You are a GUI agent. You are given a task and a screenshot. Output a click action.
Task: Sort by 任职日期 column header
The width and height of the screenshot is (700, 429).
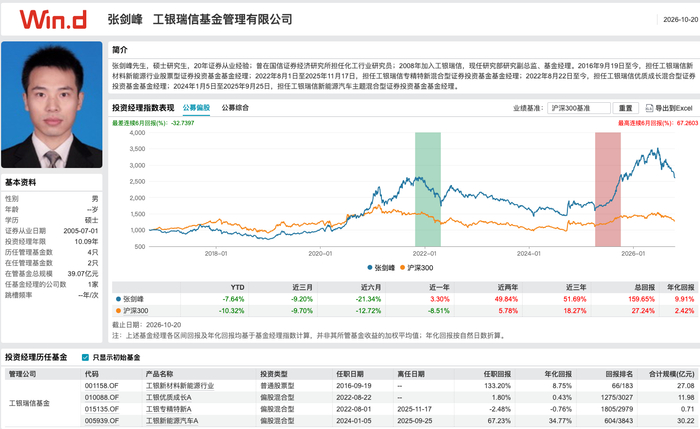350,374
